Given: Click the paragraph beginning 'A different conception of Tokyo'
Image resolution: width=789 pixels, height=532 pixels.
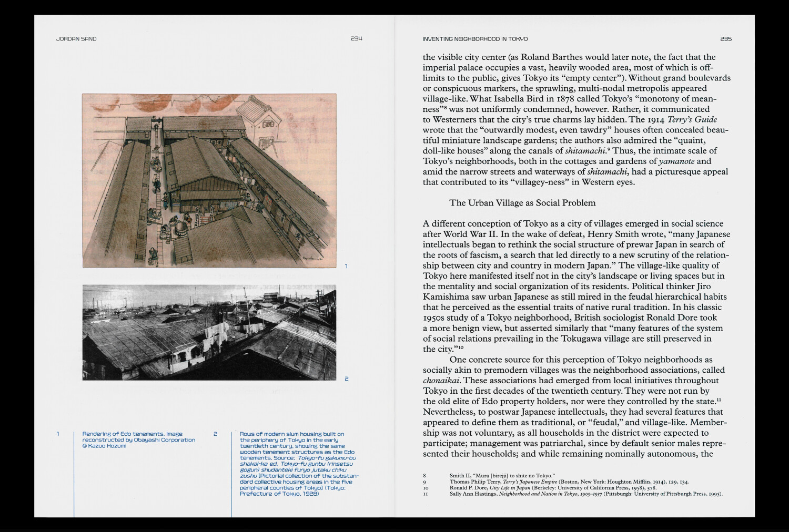Looking at the screenshot, I should [x=576, y=286].
